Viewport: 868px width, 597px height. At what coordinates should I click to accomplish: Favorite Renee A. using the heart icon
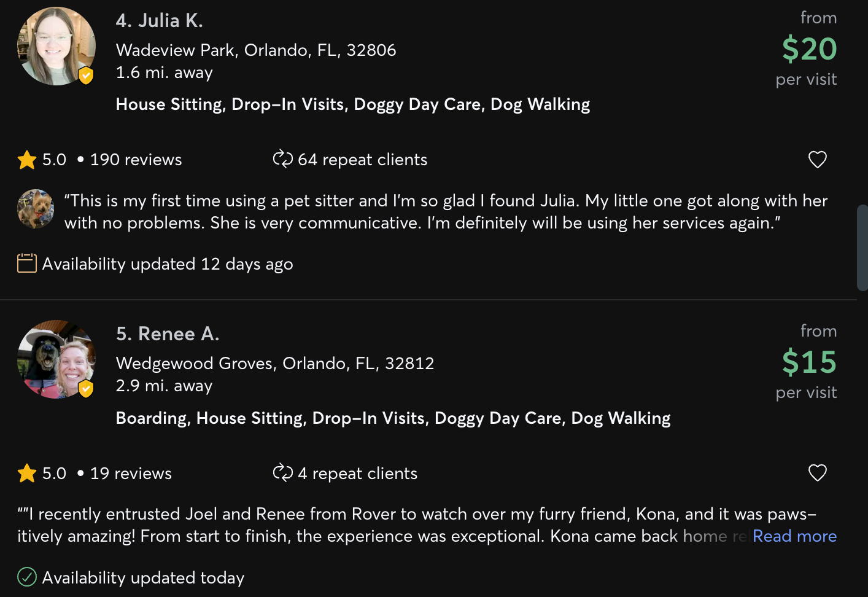(817, 473)
